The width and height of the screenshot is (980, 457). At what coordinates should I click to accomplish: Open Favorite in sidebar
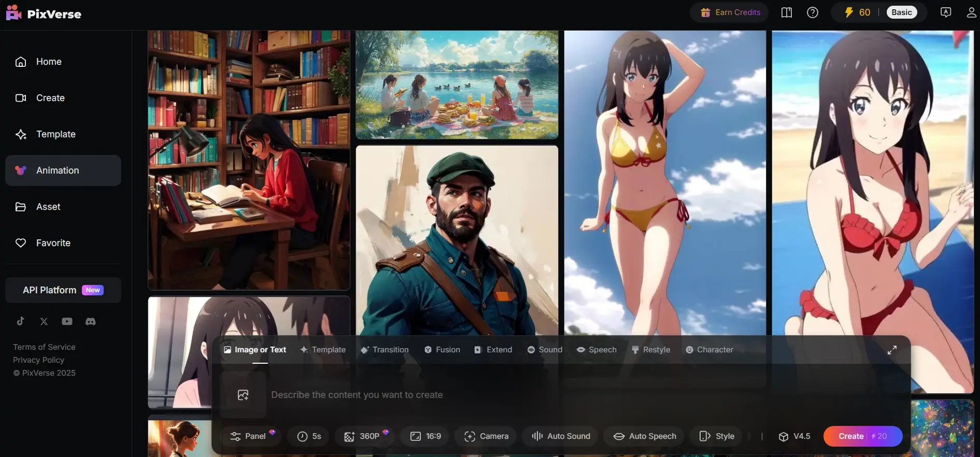tap(63, 243)
